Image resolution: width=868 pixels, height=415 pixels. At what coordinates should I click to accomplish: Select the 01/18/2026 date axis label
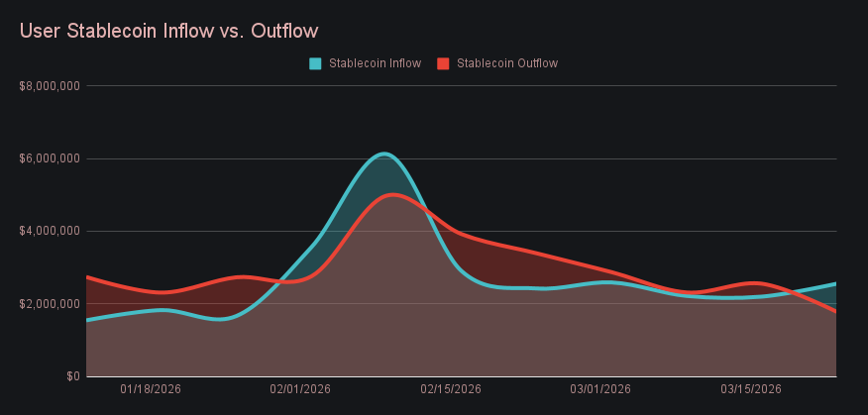click(x=151, y=389)
